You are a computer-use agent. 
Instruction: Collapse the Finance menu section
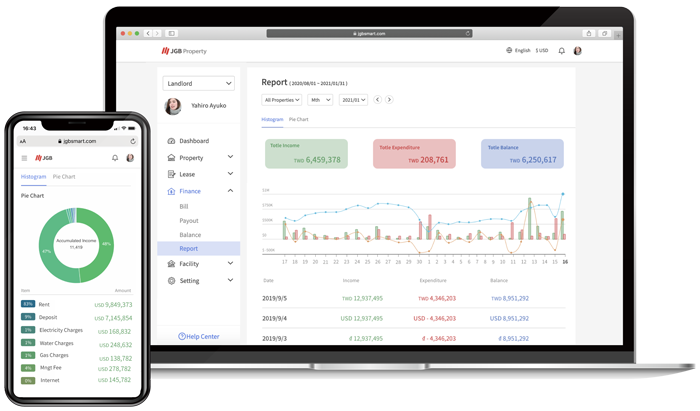(231, 190)
